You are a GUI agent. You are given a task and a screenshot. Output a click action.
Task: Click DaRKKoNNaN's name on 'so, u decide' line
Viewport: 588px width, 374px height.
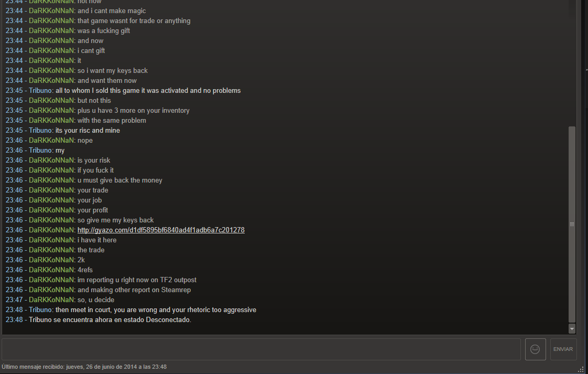coord(51,300)
